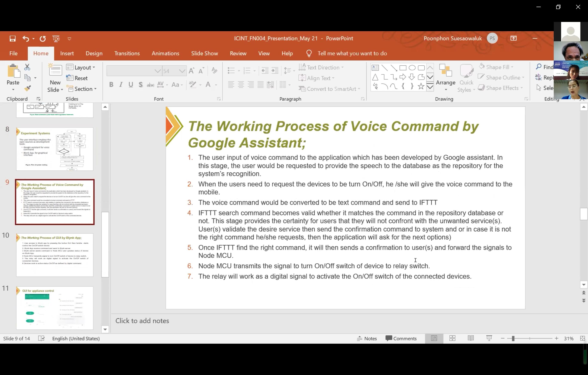Toggle Bold formatting
Screen dimensions: 588x375
point(111,85)
